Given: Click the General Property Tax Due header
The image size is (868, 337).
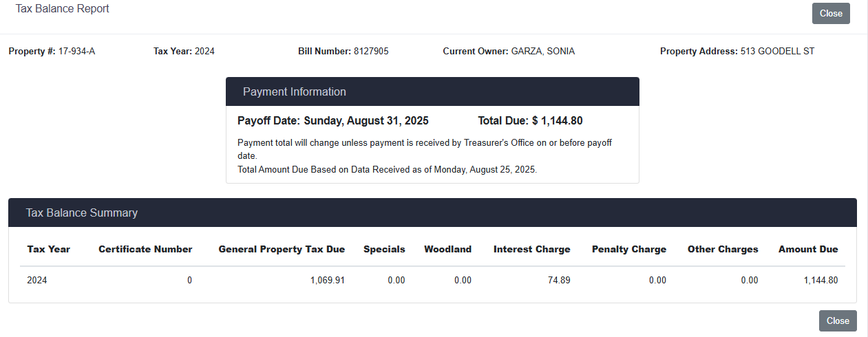Looking at the screenshot, I should click(282, 250).
